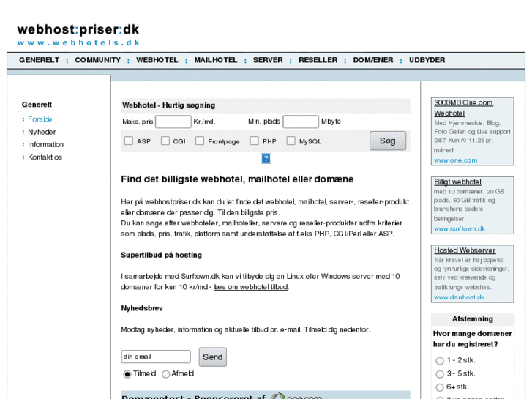
Task: Click the blue question mark help icon
Action: pos(266,158)
